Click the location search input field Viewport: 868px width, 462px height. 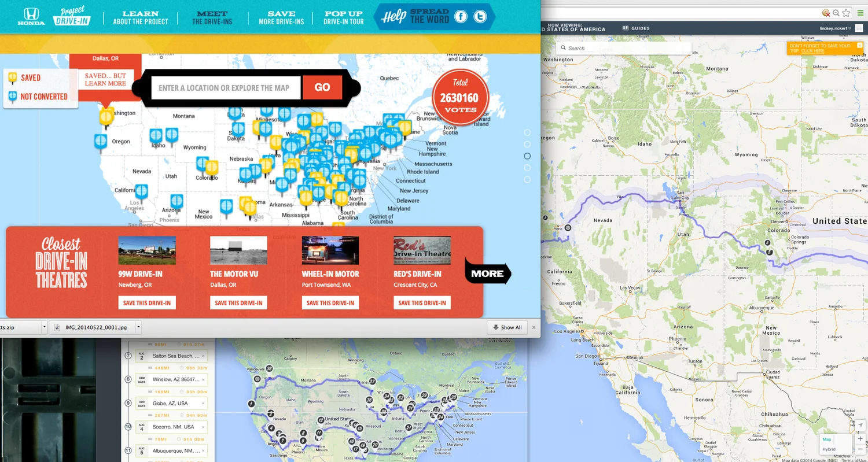[x=226, y=88]
